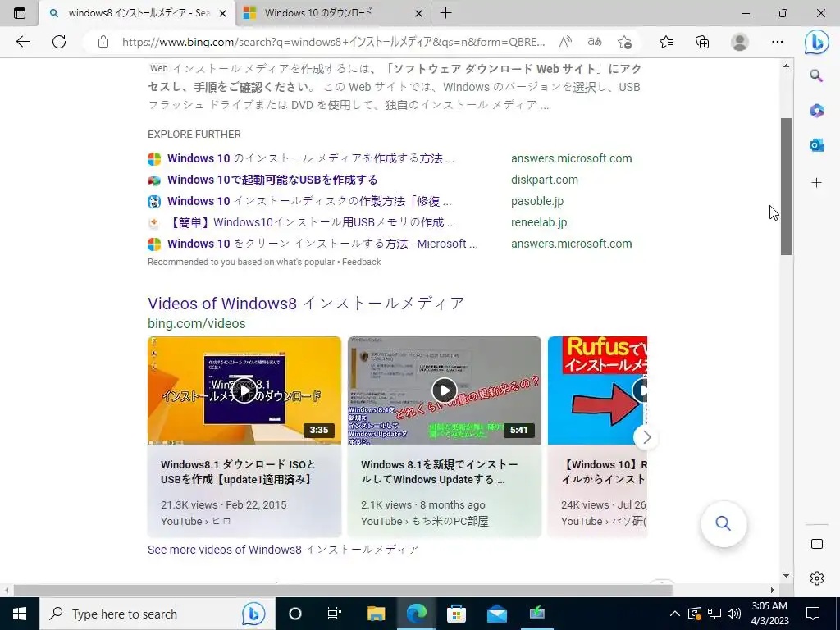Image resolution: width=840 pixels, height=630 pixels.
Task: Open Cortana circle icon on taskbar
Action: tap(295, 614)
